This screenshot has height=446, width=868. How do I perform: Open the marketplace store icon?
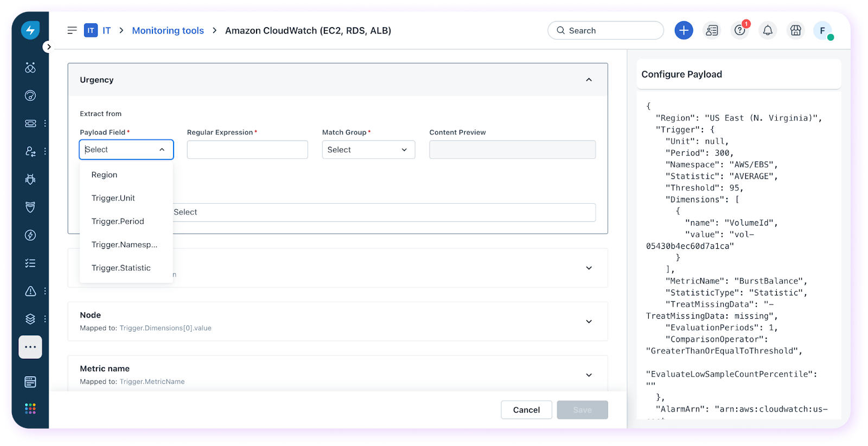(x=795, y=30)
